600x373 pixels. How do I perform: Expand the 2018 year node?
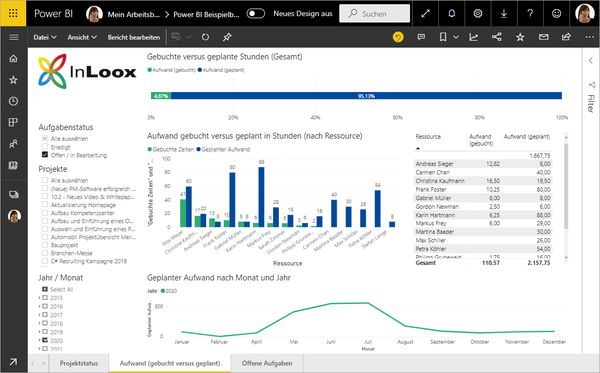pos(39,323)
